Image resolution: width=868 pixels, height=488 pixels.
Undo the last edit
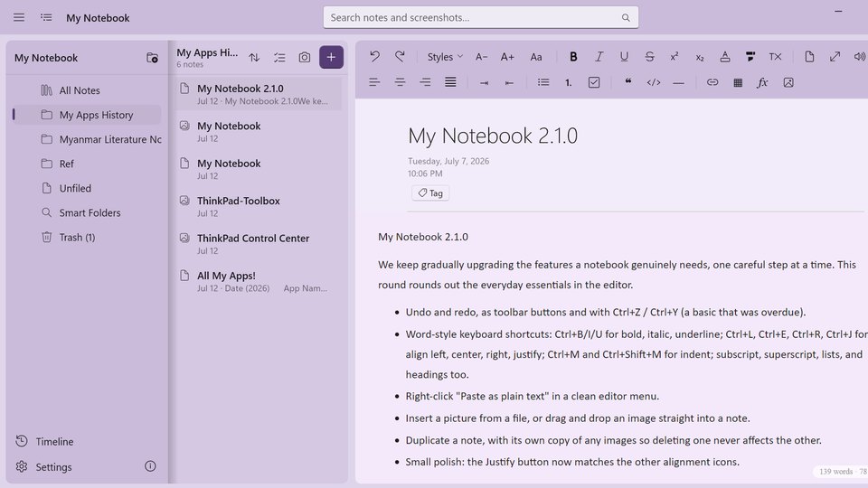click(374, 56)
